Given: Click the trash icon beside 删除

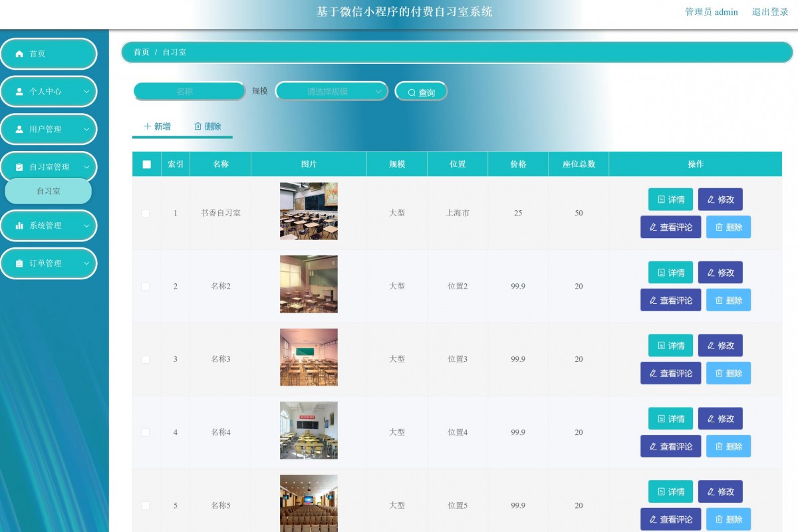Looking at the screenshot, I should [x=198, y=126].
